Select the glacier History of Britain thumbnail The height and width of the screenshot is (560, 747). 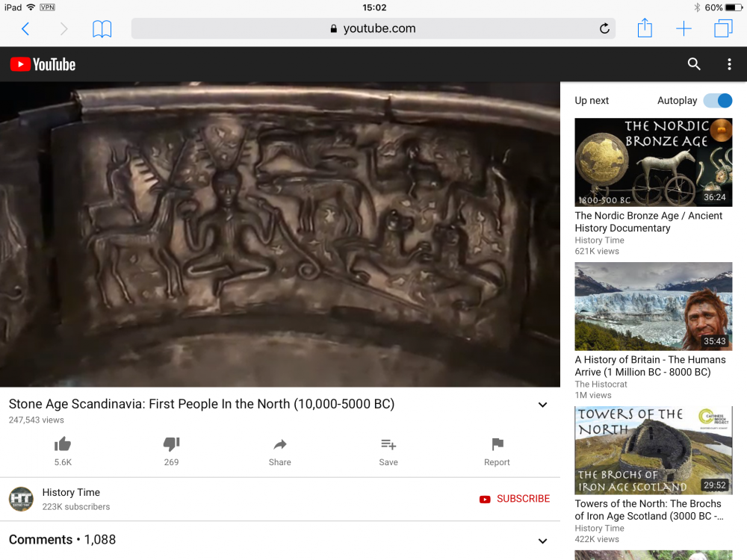click(653, 306)
